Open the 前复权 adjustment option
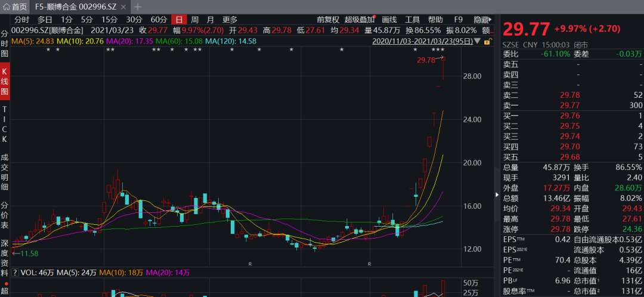Screen dimensions: 644x297 328,19
